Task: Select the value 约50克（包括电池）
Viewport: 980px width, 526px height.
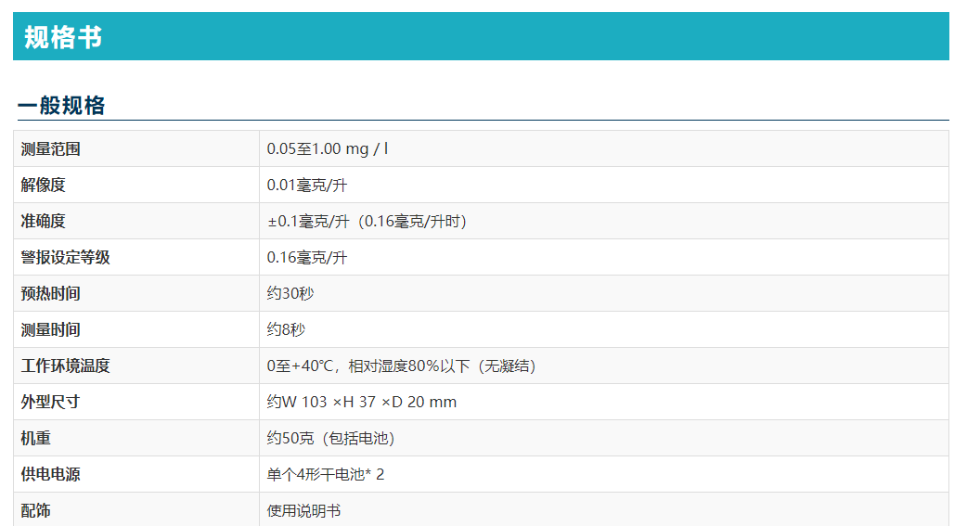Action: point(331,439)
